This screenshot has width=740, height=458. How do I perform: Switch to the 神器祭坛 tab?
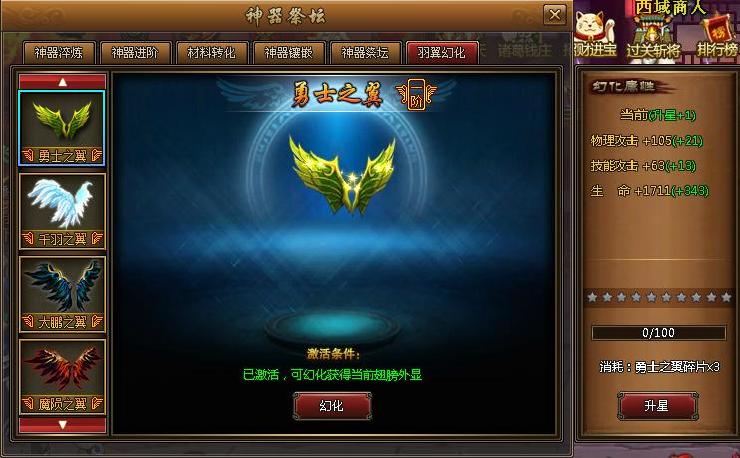[365, 52]
